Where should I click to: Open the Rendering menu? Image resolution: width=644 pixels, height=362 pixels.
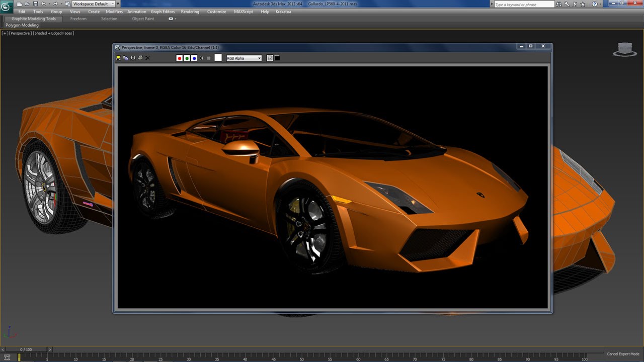point(190,12)
